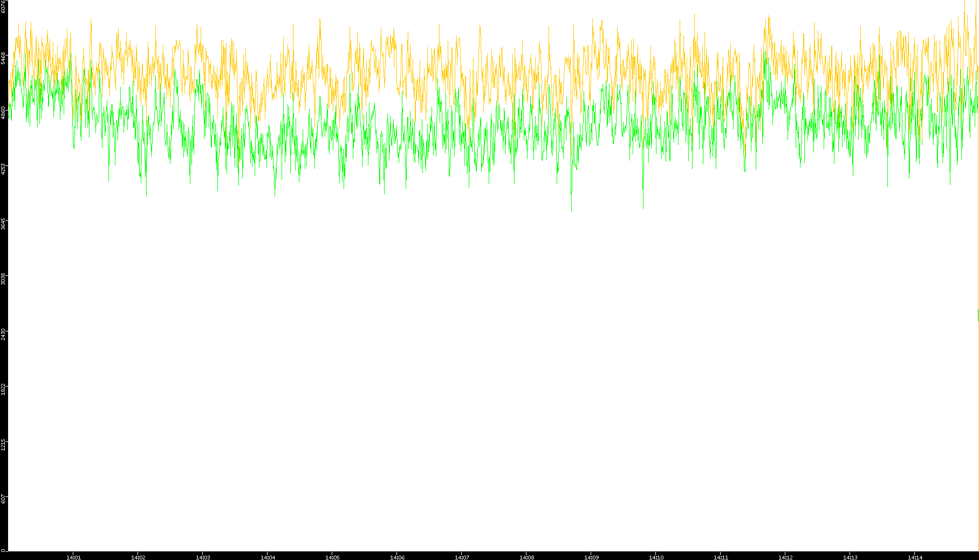Screen dimensions: 979x560
Task: Choose the 14:10 time axis tick
Action: pyautogui.click(x=656, y=557)
